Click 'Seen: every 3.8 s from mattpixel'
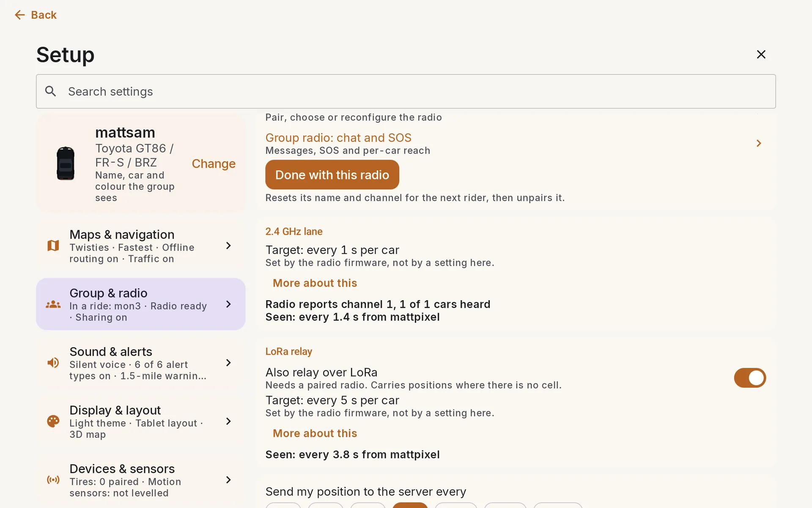Screen dimensions: 812x508 (x=352, y=454)
